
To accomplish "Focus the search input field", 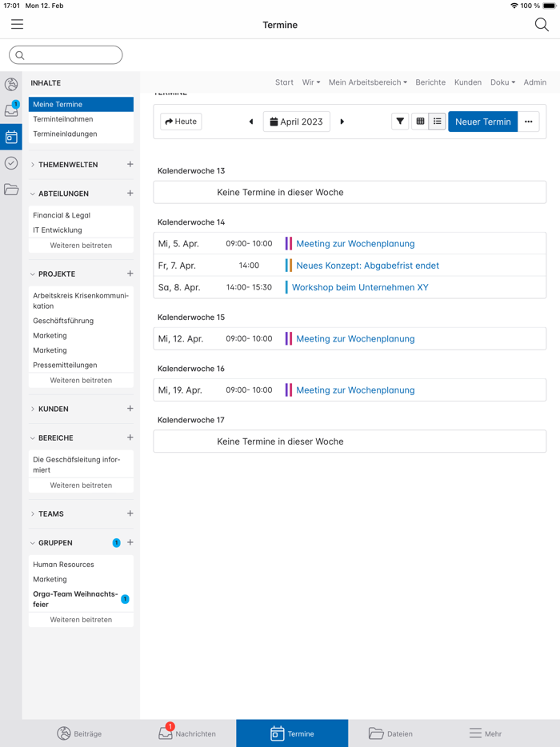I will point(66,55).
